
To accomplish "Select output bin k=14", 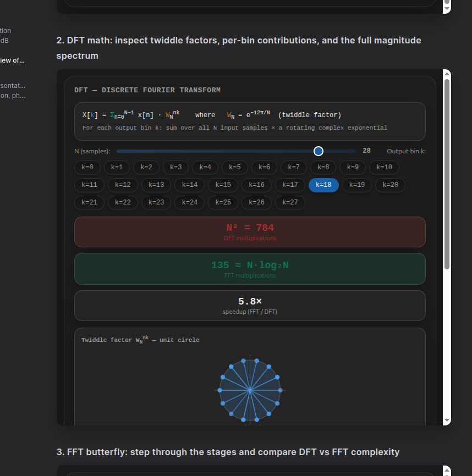I will (x=190, y=185).
